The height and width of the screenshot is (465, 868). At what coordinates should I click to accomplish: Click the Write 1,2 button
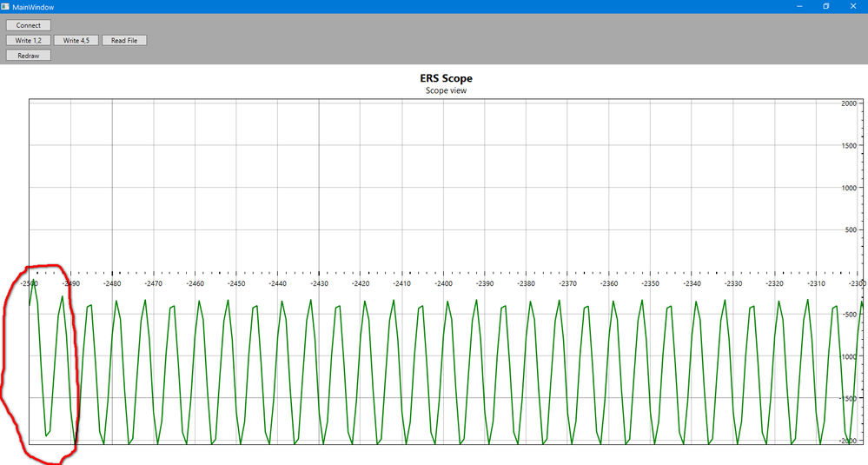[28, 40]
